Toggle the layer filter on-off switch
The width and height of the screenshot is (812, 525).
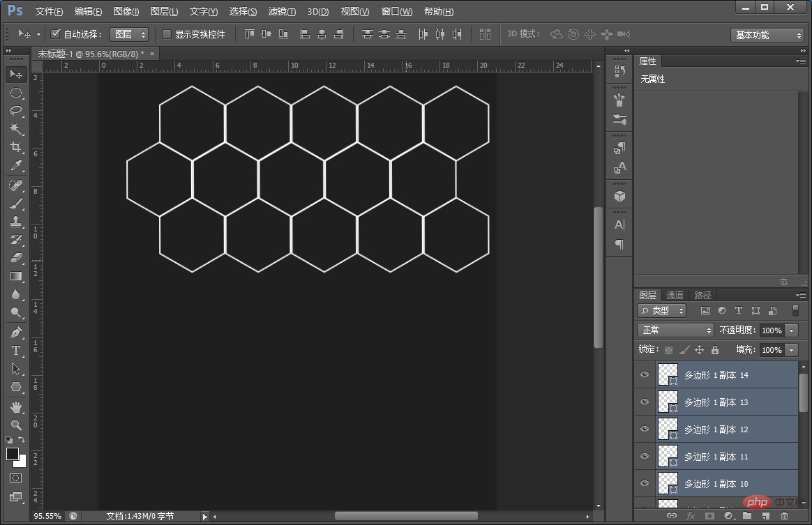tap(795, 311)
